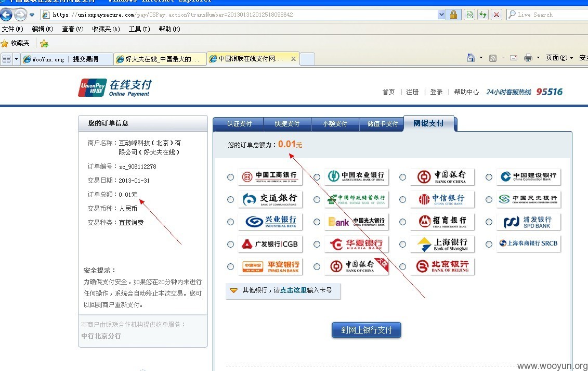Click the read mail icon

pyautogui.click(x=514, y=58)
